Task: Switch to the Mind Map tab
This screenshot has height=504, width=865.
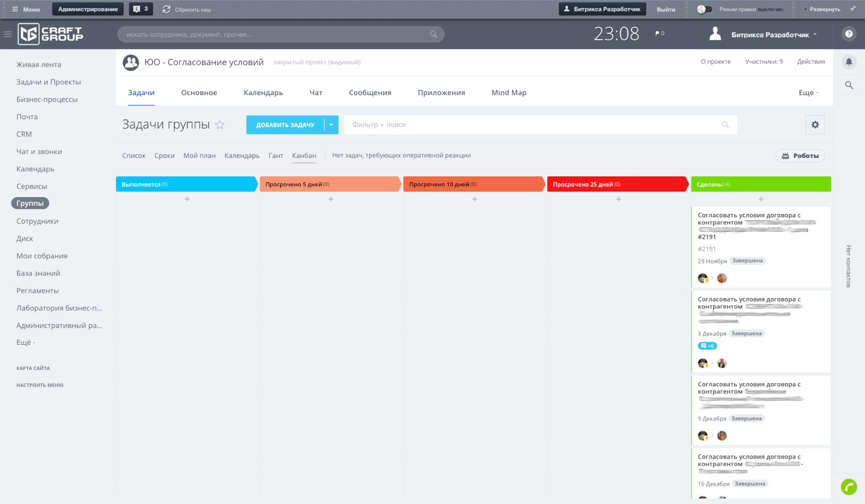Action: [509, 93]
